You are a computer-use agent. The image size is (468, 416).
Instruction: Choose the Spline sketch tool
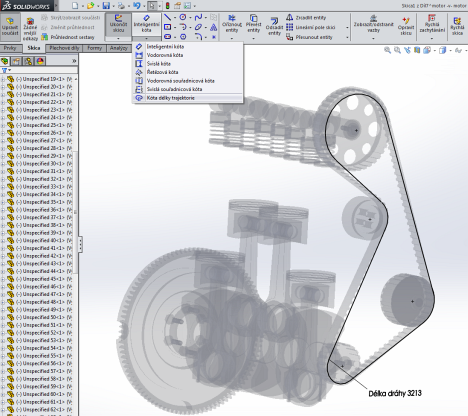click(198, 17)
